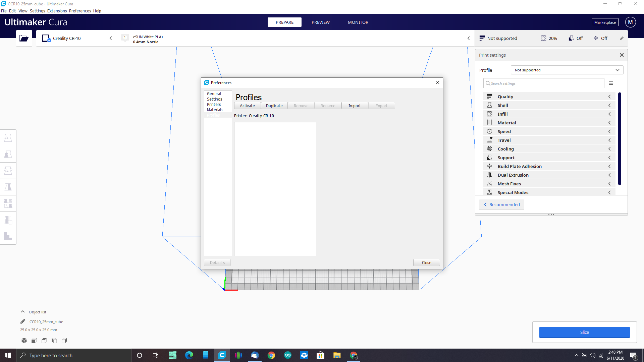Click the custom settings pencil icon
The image size is (644, 362).
(x=622, y=38)
